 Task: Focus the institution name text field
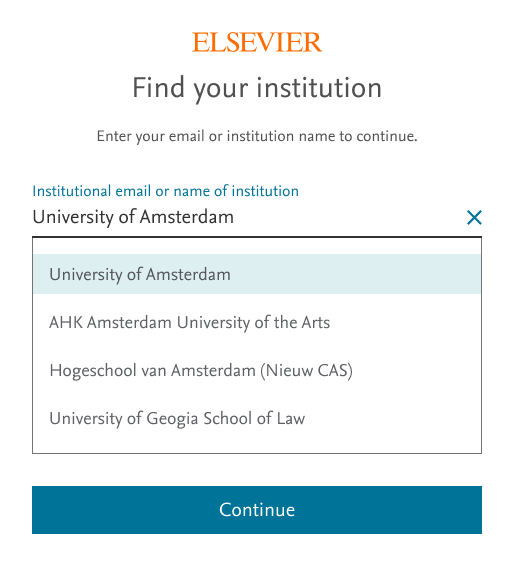pyautogui.click(x=245, y=217)
